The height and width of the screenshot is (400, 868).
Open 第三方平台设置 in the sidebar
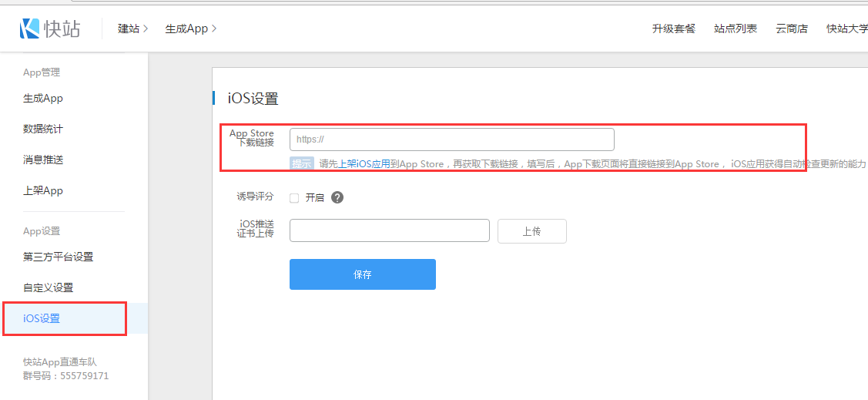click(58, 257)
